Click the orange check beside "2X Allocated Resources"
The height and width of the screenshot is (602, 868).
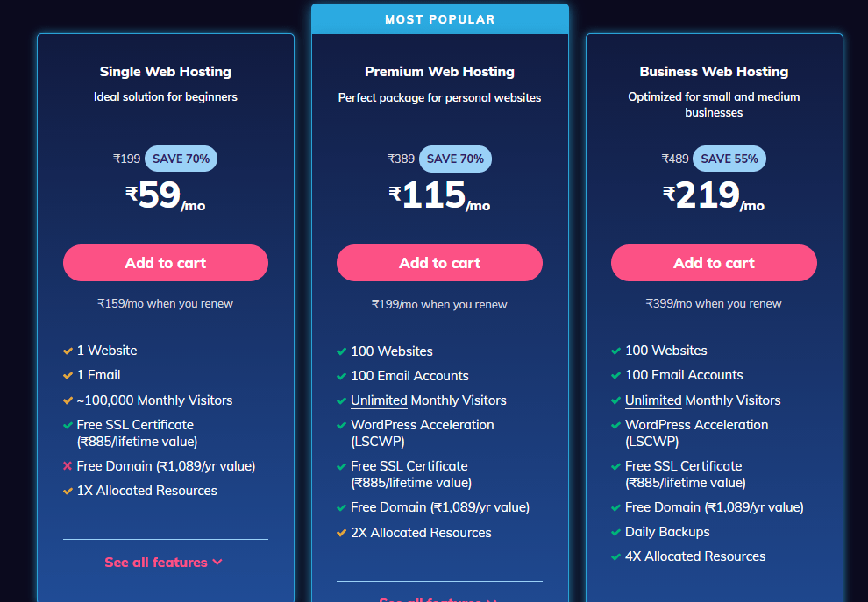tap(342, 532)
